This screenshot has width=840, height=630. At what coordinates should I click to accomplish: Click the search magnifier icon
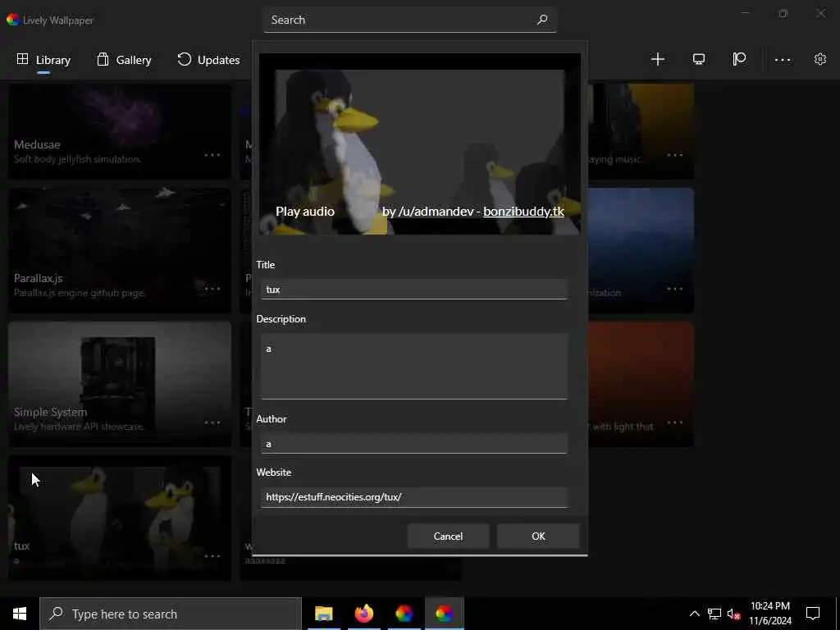[x=542, y=20]
